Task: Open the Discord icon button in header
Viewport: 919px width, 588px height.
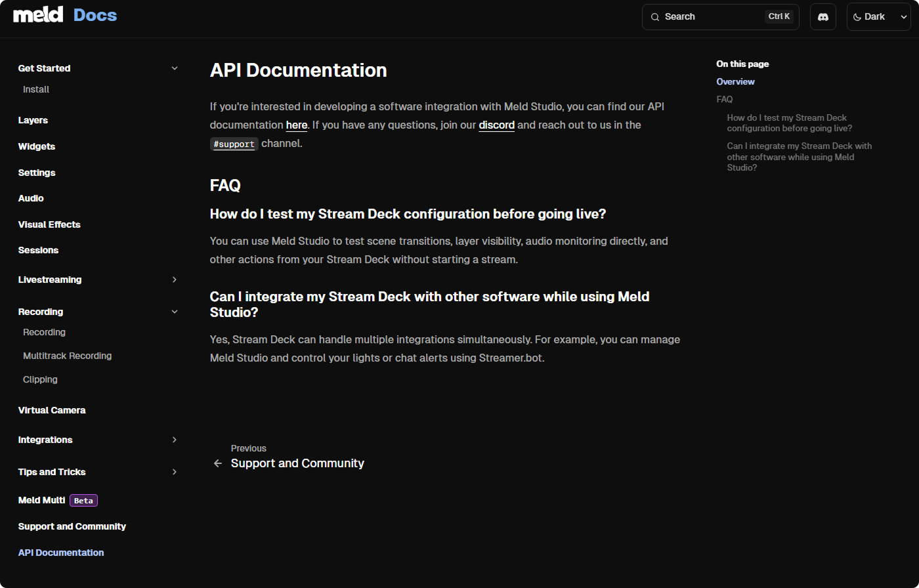Action: pos(823,17)
